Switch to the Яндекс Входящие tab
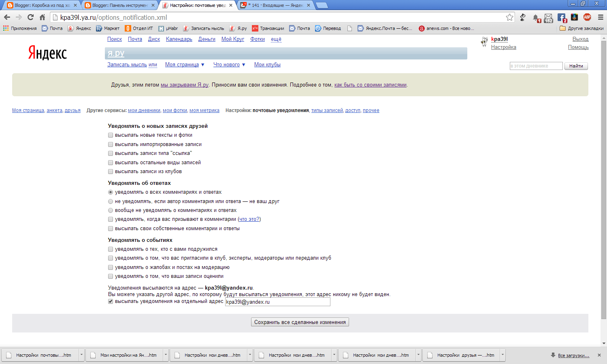The height and width of the screenshot is (364, 607). pos(276,5)
